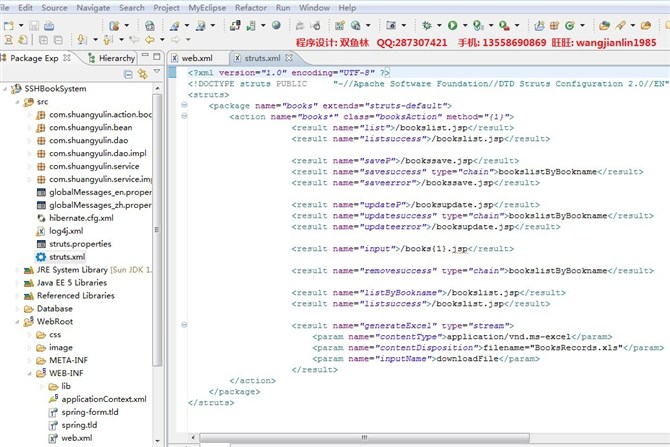Collapse the src folder node

(x=18, y=102)
